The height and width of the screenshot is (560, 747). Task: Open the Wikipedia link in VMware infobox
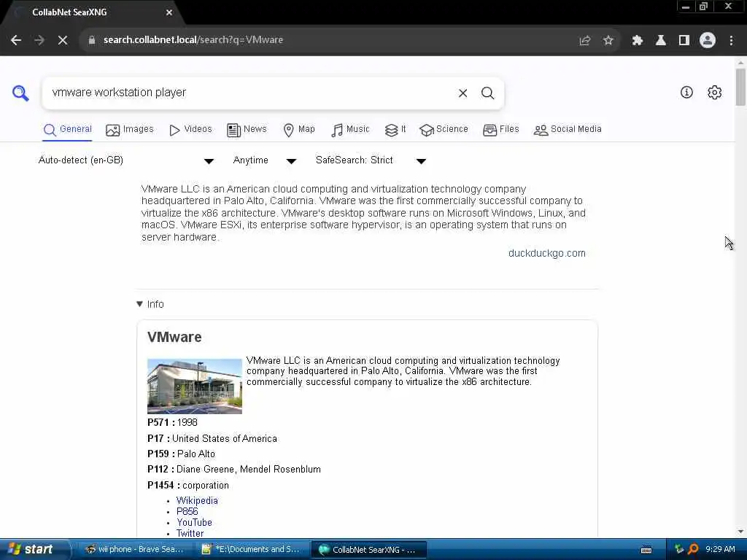[197, 500]
